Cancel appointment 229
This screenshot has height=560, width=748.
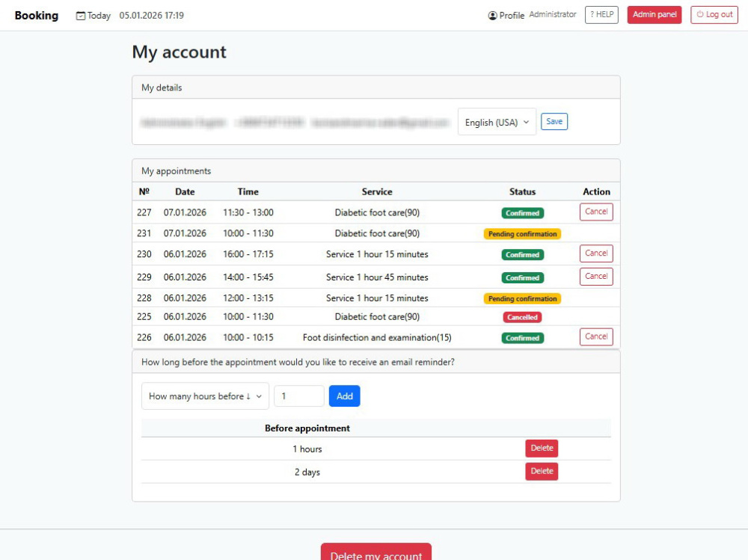point(596,276)
